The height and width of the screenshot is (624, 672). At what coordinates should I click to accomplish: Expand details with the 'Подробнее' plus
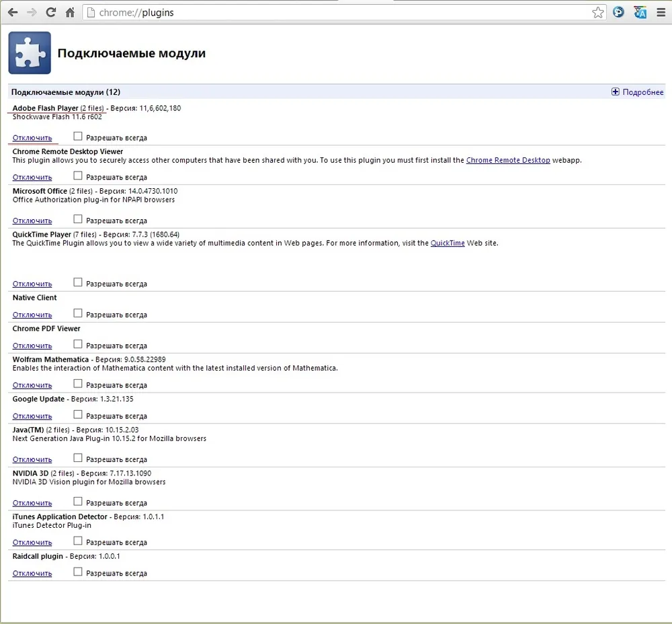coord(615,92)
